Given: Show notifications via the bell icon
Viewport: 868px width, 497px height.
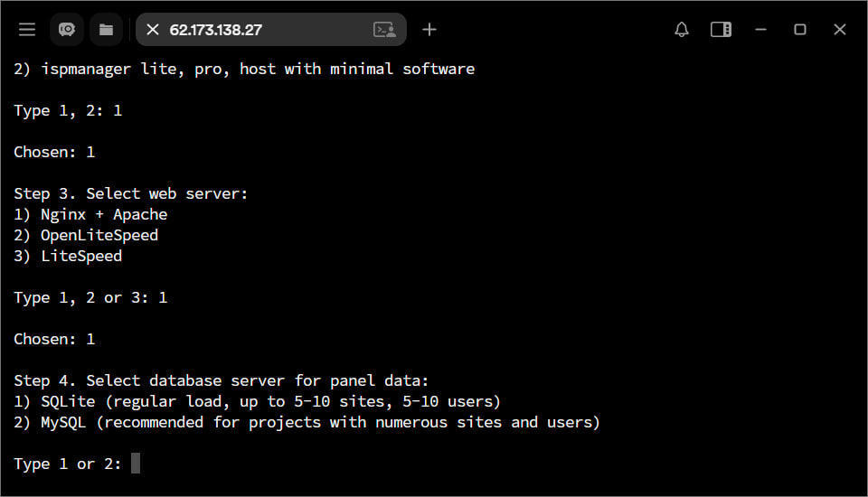Looking at the screenshot, I should [682, 30].
